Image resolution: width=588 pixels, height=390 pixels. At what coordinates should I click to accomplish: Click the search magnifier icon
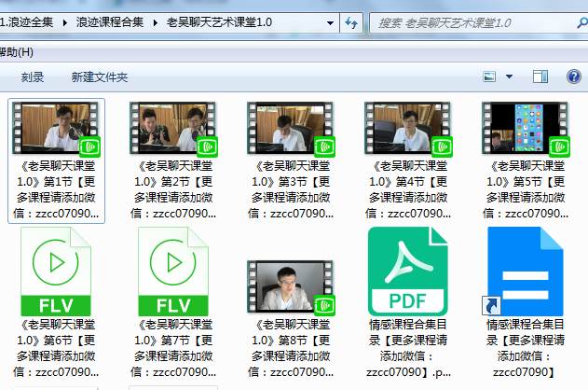(581, 23)
